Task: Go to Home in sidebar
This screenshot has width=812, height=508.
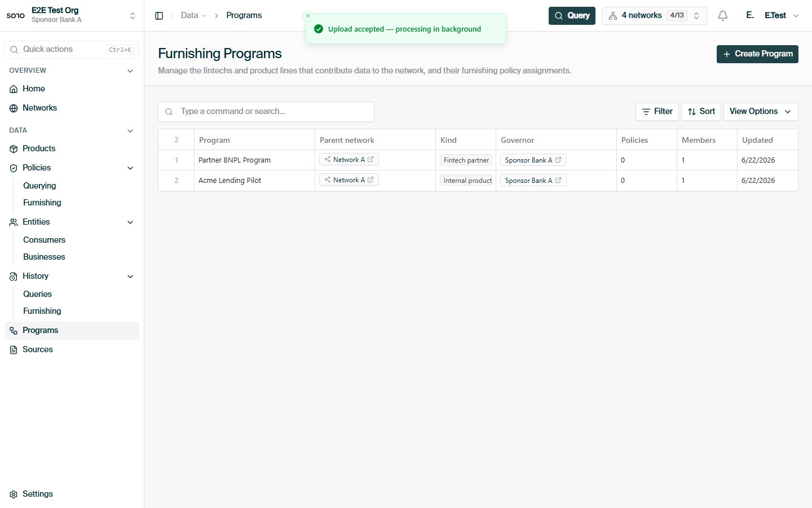Action: (72, 89)
